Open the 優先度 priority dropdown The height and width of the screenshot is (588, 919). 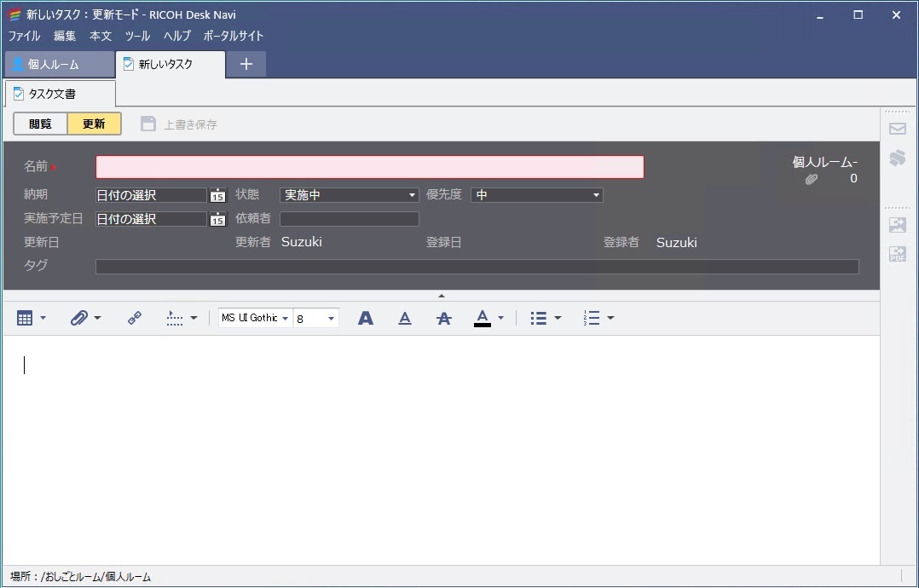[x=595, y=194]
